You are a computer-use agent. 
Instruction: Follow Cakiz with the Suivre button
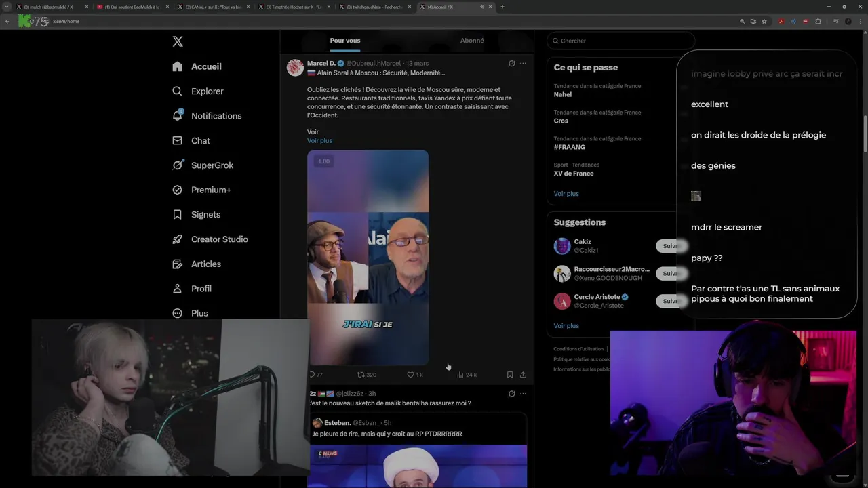tap(671, 246)
